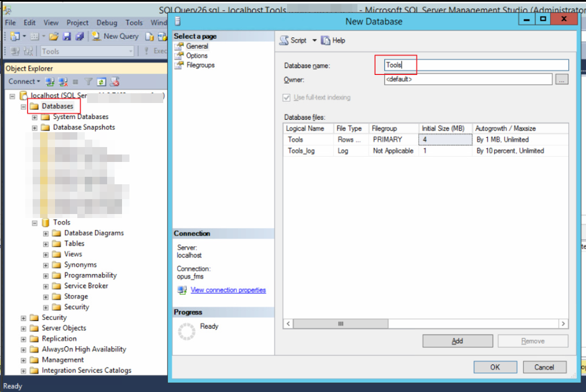Collapse the Databases node
This screenshot has height=392, width=586.
pyautogui.click(x=23, y=107)
